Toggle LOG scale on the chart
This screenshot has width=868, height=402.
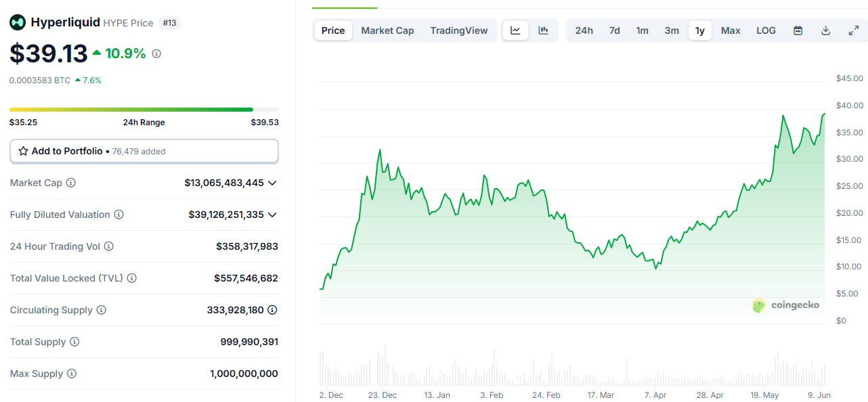[766, 30]
